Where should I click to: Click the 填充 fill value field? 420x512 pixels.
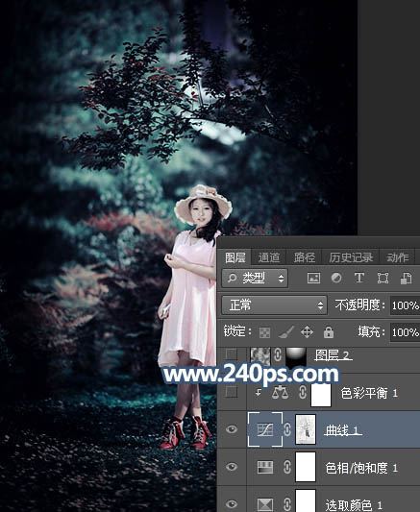405,332
